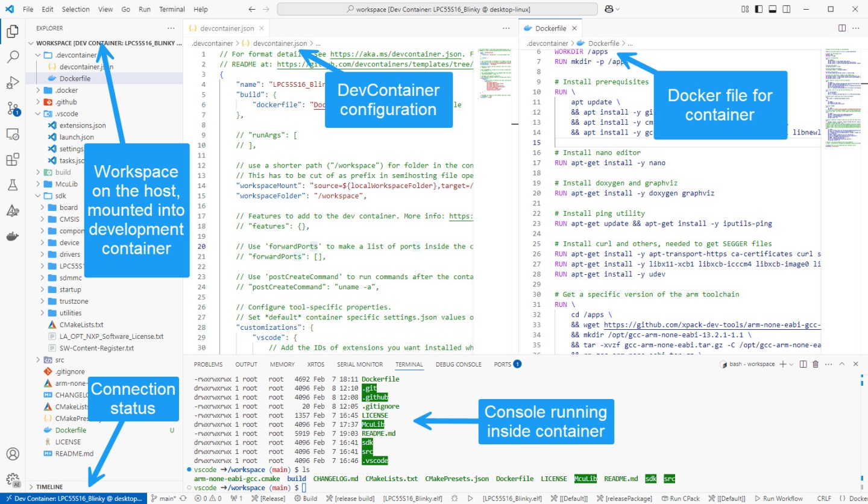Open devcontainer.json editor group More Actions
Screen dimensions: 868x504
pyautogui.click(x=507, y=28)
